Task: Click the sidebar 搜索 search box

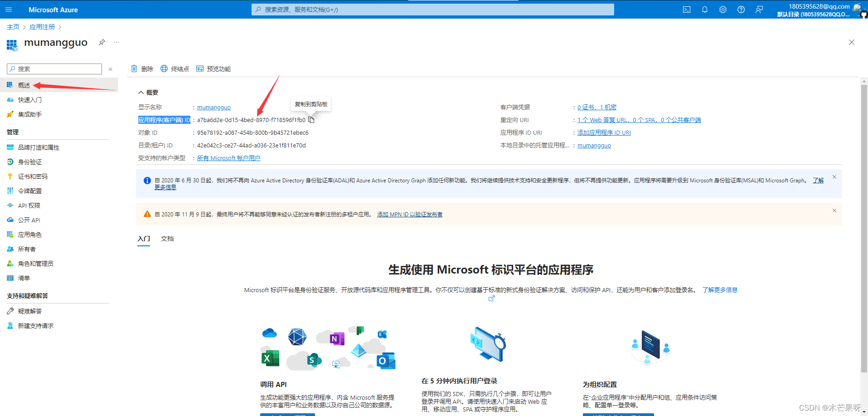Action: 54,69
